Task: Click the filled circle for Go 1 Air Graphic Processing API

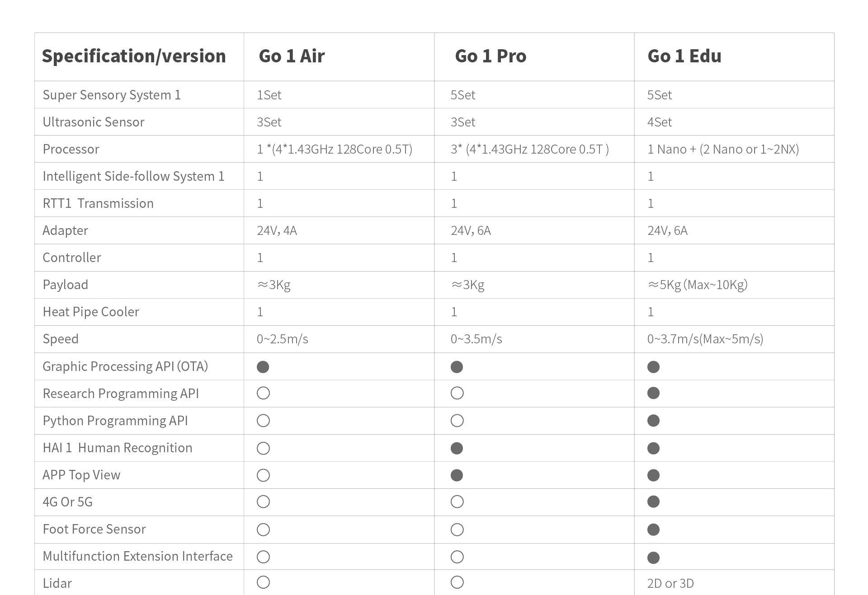Action: coord(263,367)
